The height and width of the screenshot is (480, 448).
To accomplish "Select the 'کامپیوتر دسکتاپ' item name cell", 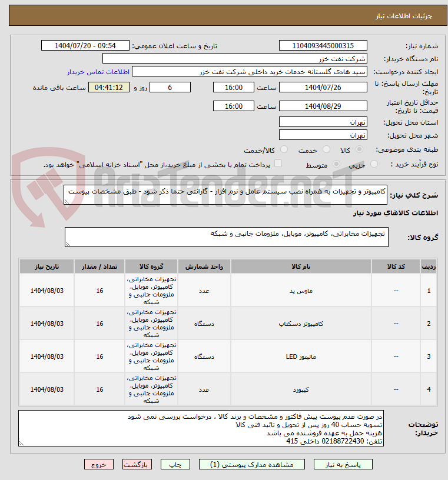I will (301, 324).
